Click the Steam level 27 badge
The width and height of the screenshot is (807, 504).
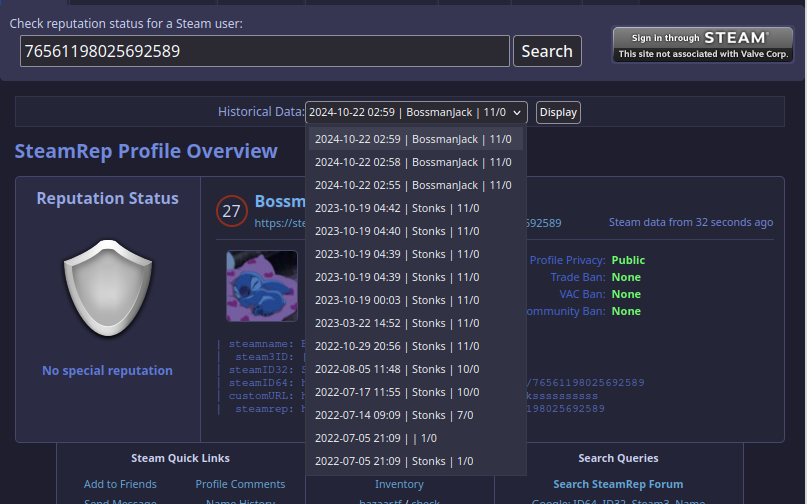[232, 211]
